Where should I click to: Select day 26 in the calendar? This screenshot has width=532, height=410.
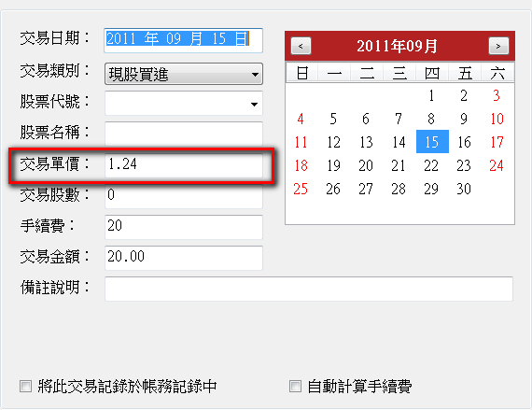(x=333, y=189)
